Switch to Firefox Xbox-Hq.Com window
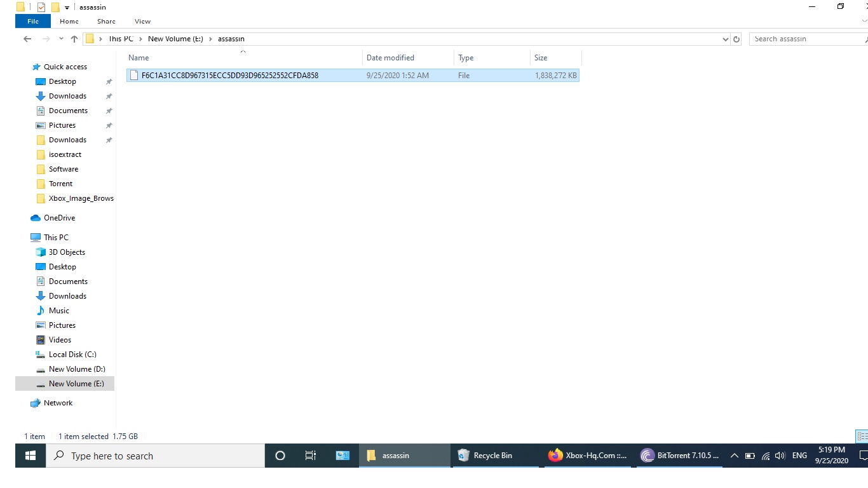Viewport: 868px width, 488px height. click(x=587, y=456)
